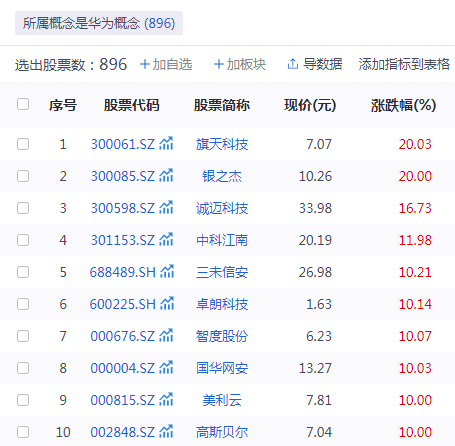455x446 pixels.
Task: Open chart icon for 300598.SZ
Action: tap(166, 208)
